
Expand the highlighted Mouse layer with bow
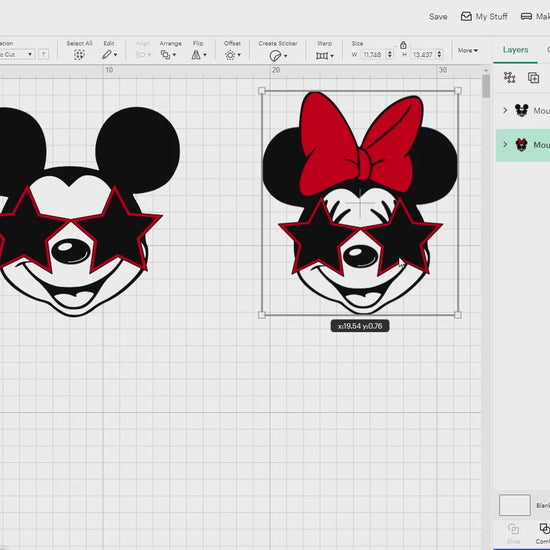(x=505, y=144)
